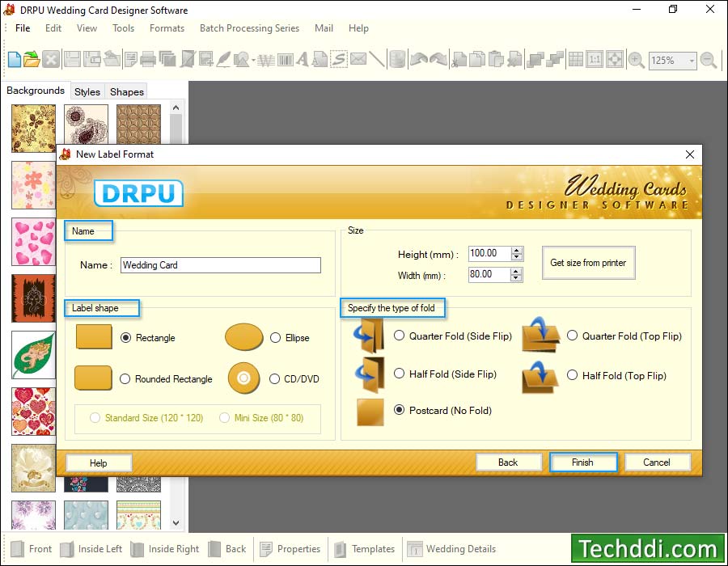Increase Height (mm) with up arrow

516,251
